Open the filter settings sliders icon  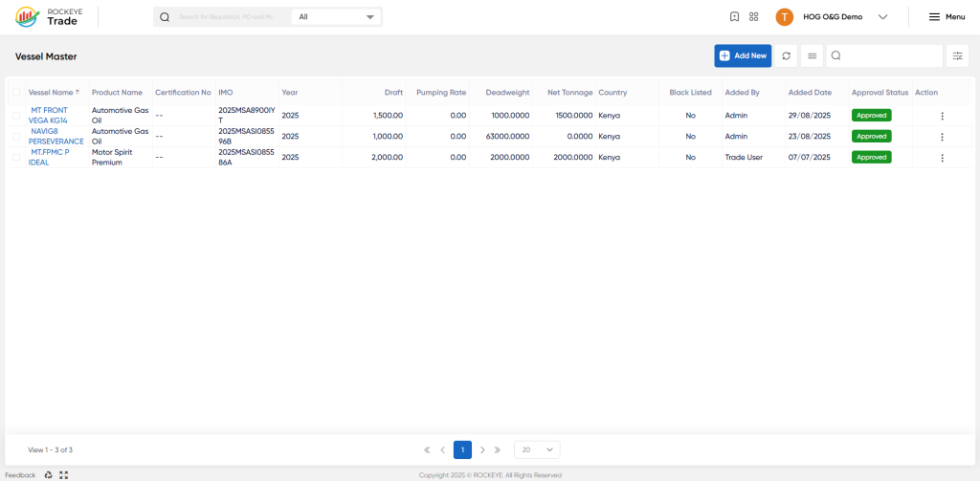957,55
